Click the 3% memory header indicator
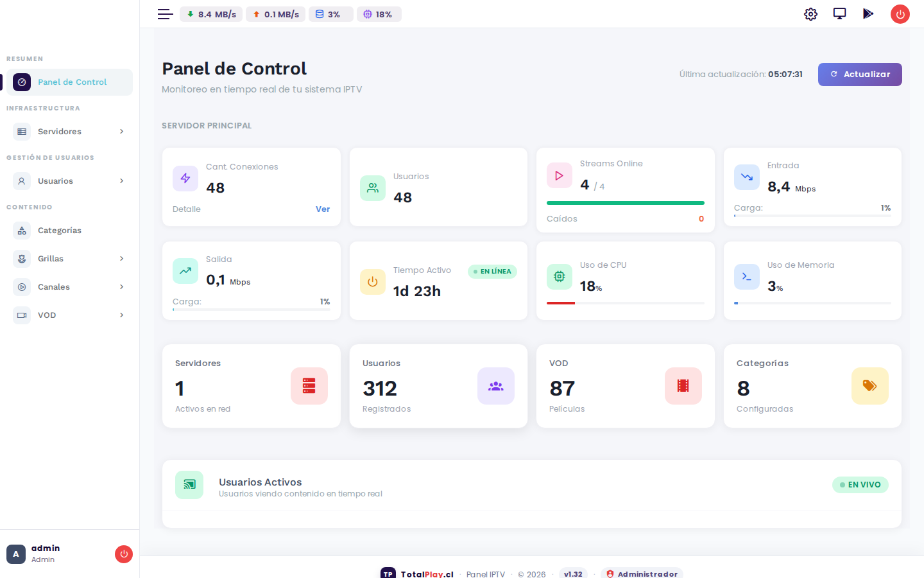 [x=331, y=14]
